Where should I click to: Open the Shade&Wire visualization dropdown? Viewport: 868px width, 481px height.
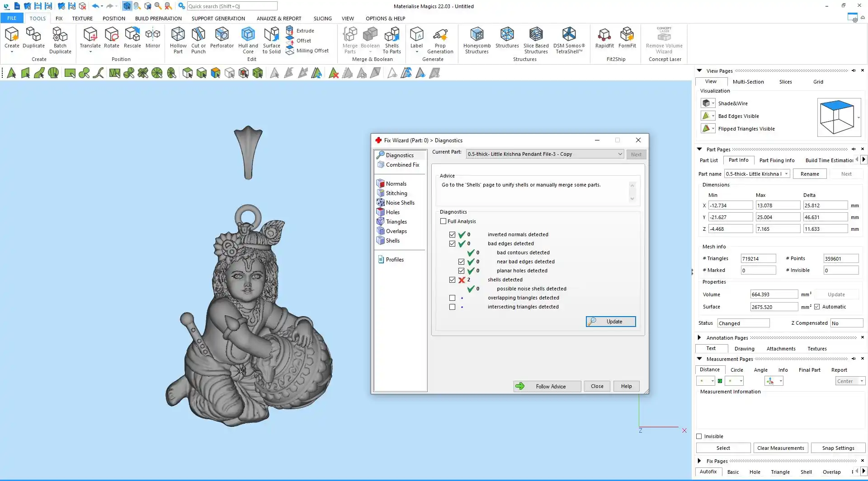point(713,103)
